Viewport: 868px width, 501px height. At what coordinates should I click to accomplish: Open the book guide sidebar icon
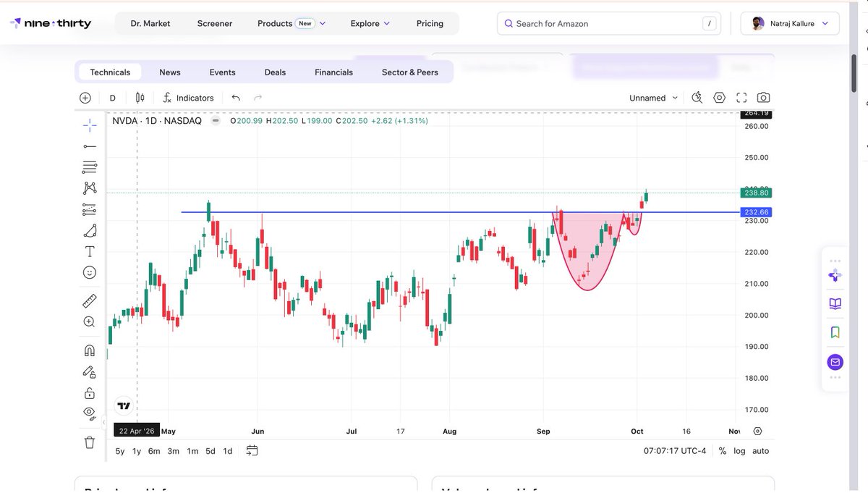[x=835, y=304]
